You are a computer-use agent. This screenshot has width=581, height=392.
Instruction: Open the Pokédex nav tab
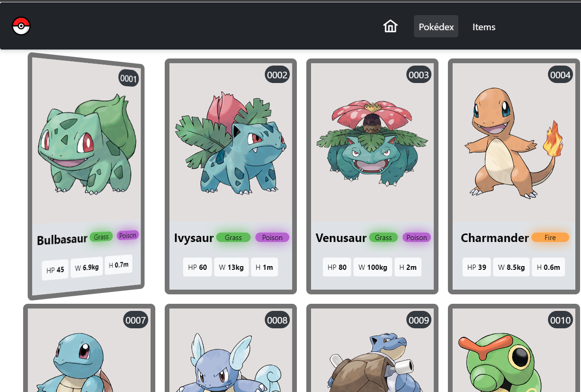[x=436, y=26]
